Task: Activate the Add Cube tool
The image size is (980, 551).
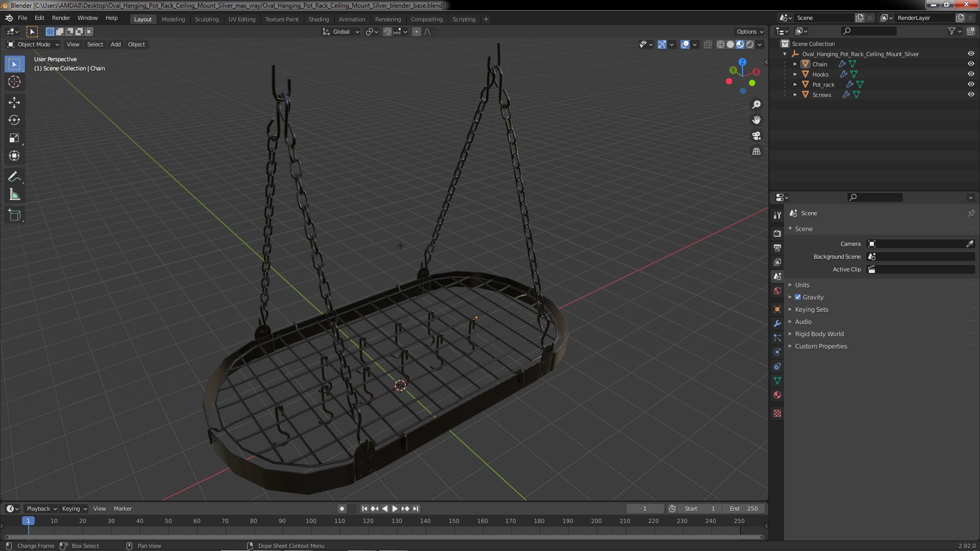Action: [x=14, y=215]
